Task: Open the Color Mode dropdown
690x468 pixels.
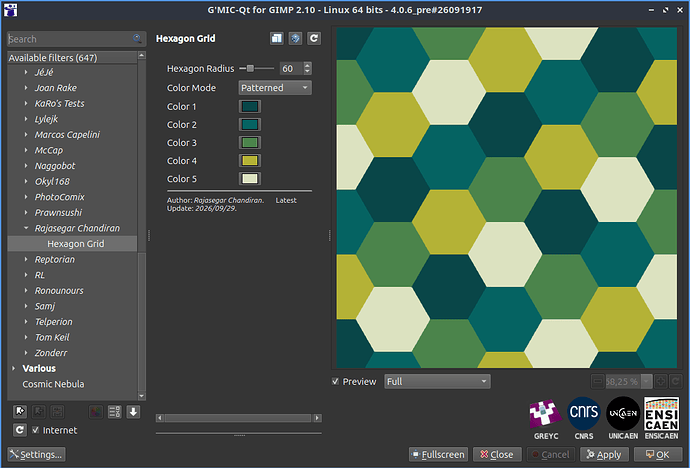Action: pos(275,88)
